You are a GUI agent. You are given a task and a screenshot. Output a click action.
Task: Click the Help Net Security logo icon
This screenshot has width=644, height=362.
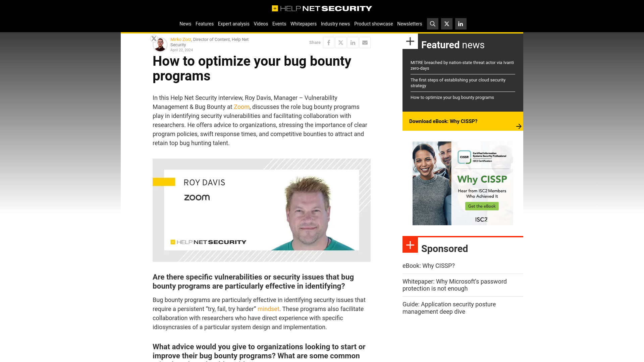(x=274, y=8)
